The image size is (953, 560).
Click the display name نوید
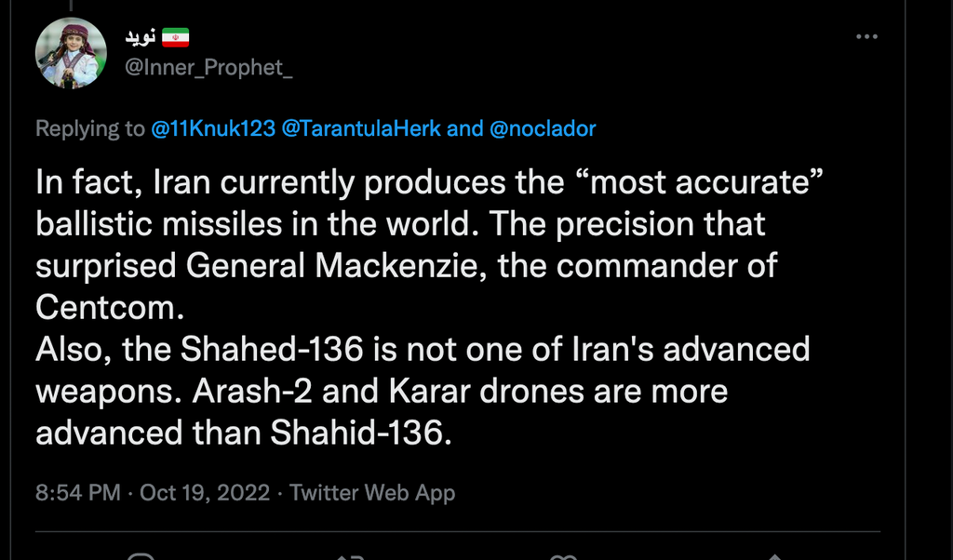coord(141,37)
